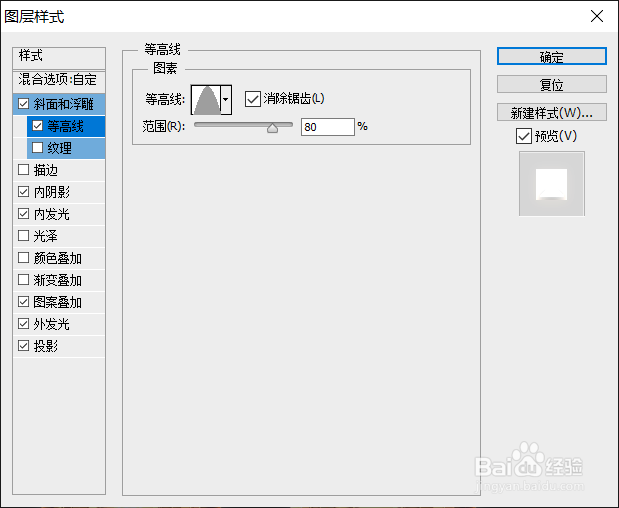Viewport: 619px width, 508px height.
Task: Uncheck the 内发光 checkbox
Action: pos(24,214)
